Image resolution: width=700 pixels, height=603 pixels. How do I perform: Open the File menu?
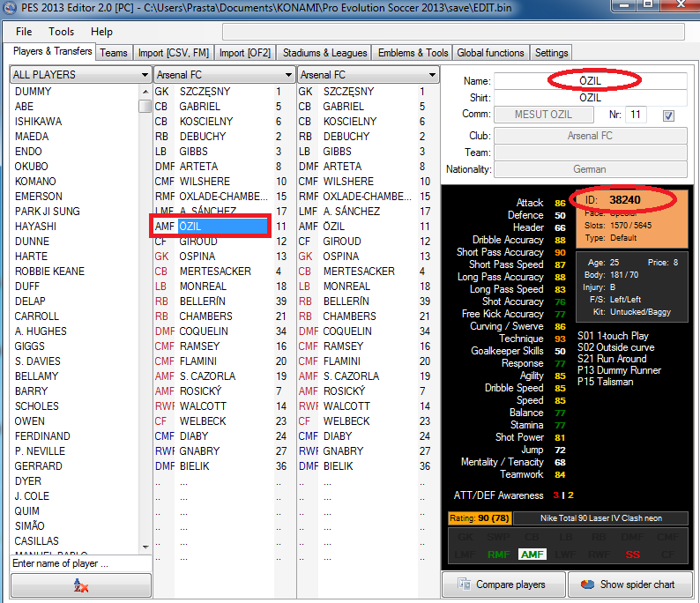point(24,32)
